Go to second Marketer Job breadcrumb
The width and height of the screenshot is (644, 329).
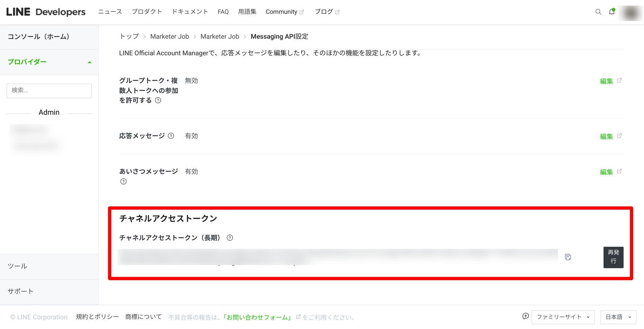pos(220,36)
